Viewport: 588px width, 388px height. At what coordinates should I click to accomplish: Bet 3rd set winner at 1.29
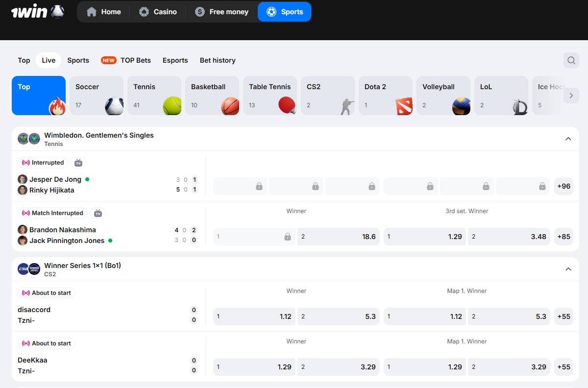coord(425,237)
